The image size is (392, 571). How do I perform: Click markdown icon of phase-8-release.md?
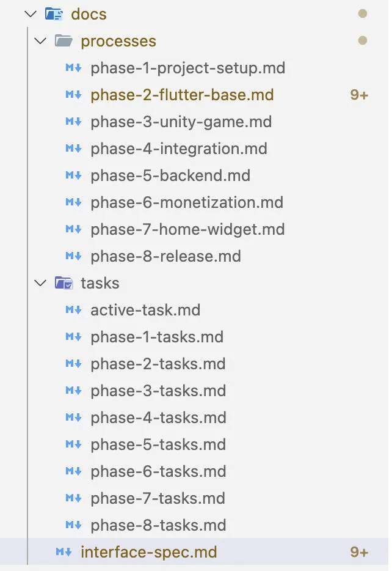[73, 256]
